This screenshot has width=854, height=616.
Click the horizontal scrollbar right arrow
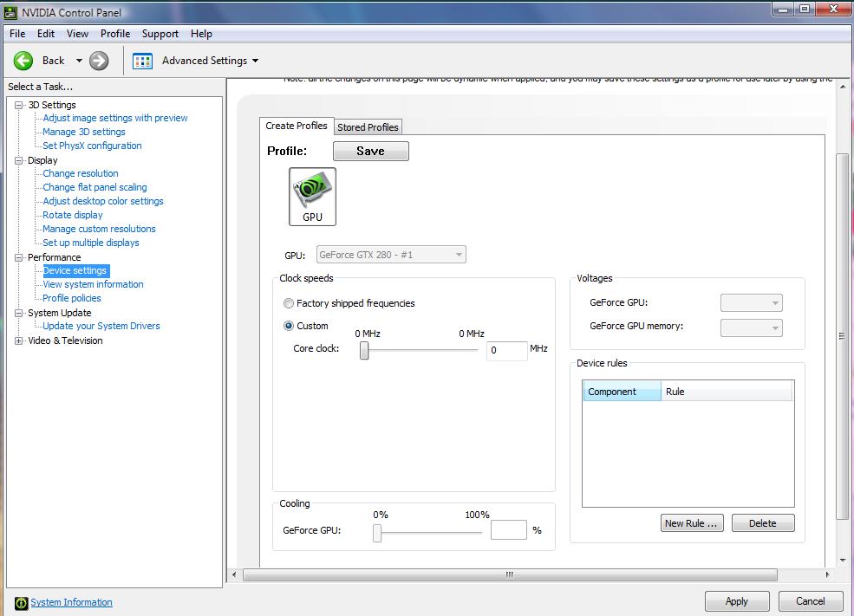tap(827, 574)
